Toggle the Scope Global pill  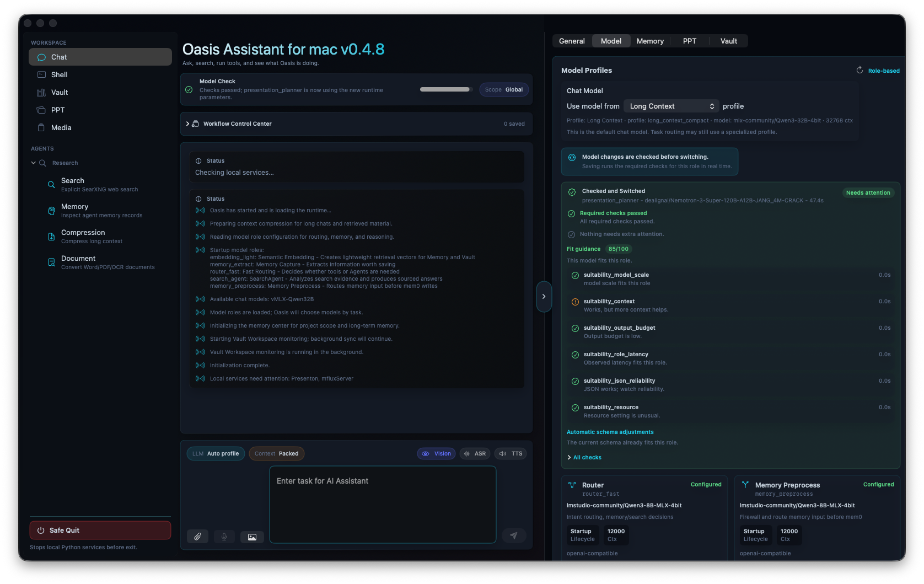tap(504, 89)
